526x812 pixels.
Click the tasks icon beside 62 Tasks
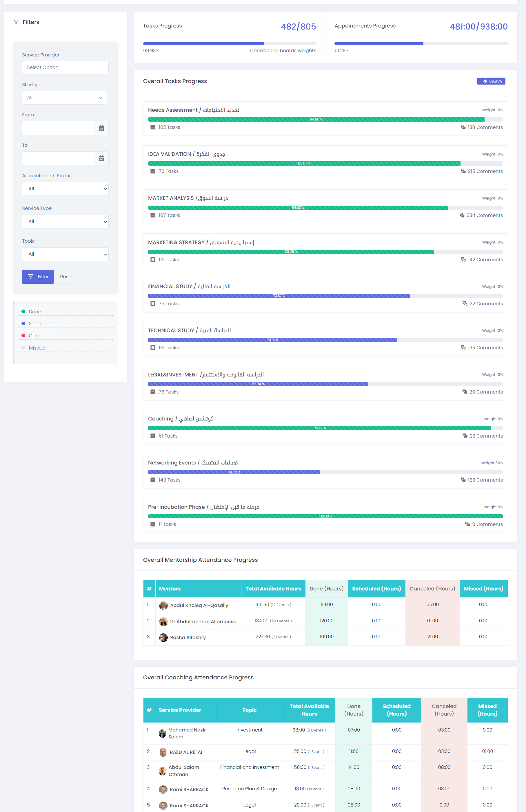tap(153, 260)
